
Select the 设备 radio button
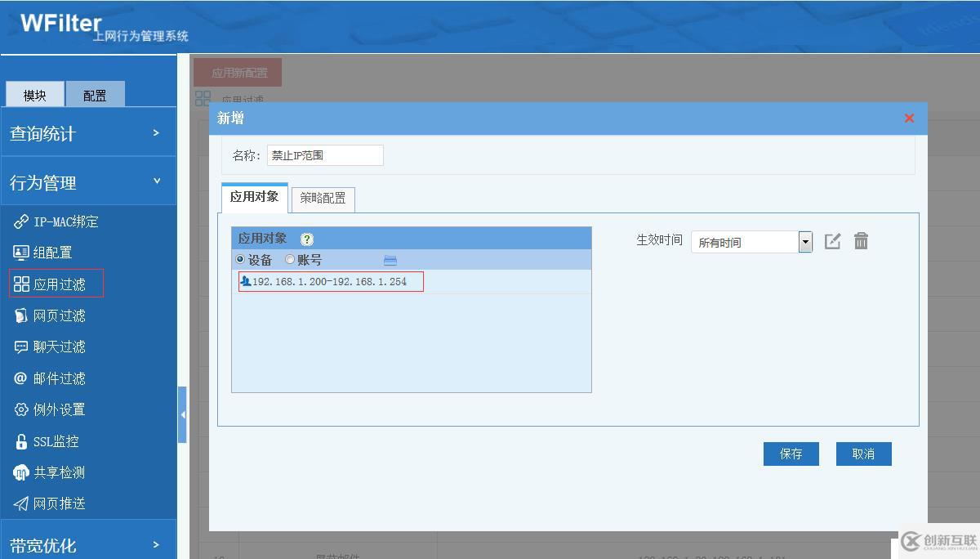240,259
